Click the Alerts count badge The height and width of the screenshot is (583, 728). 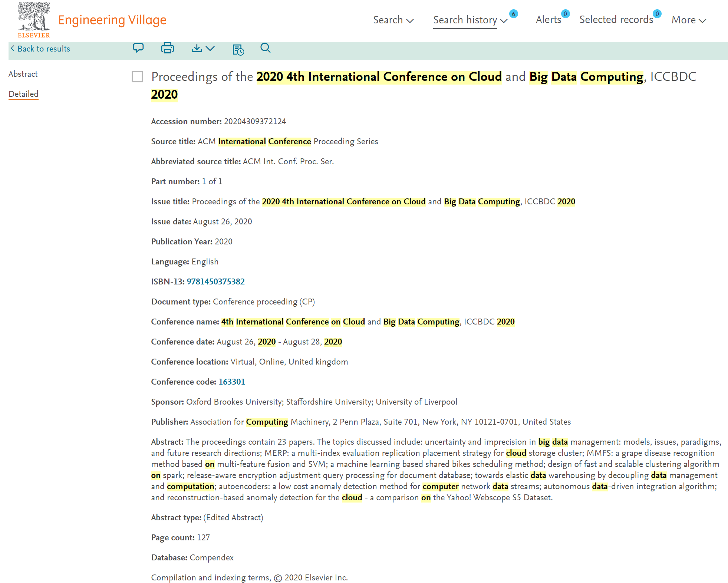pyautogui.click(x=565, y=14)
